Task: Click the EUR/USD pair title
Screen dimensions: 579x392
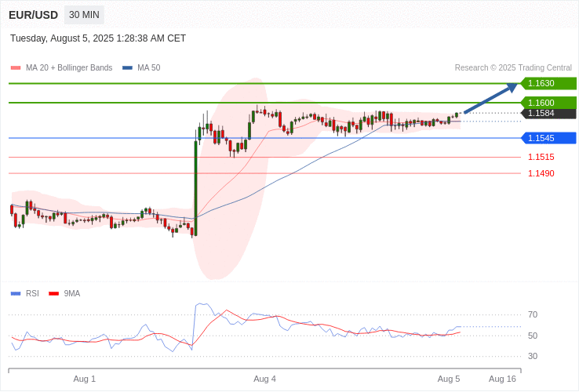Action: [33, 15]
